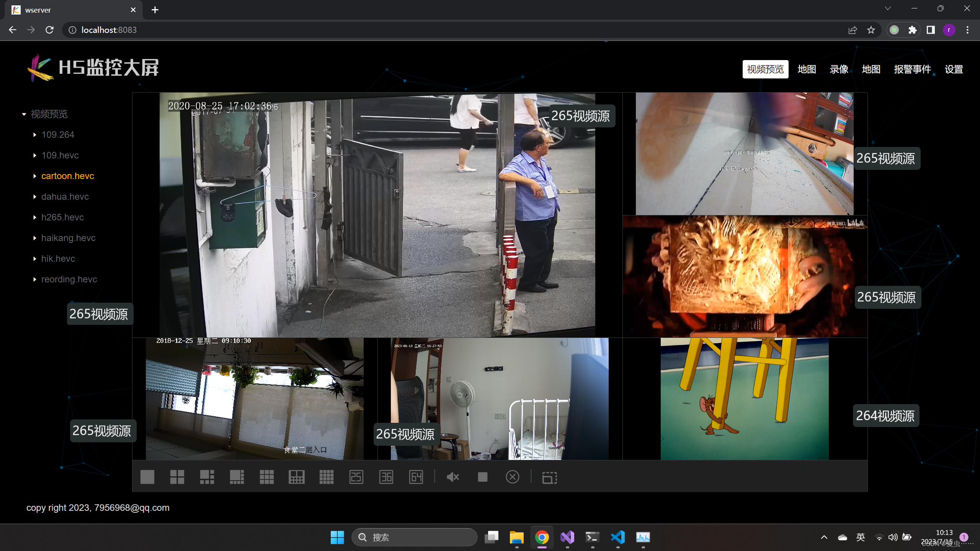The image size is (980, 551).
Task: Expand the reording.hevc tree node arrow
Action: (35, 279)
